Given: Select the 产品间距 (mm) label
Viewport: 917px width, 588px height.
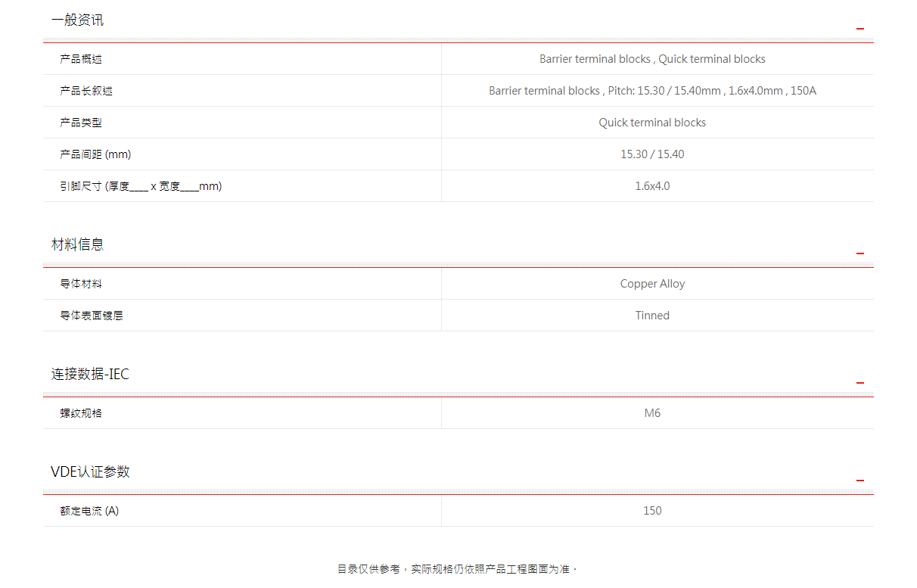Looking at the screenshot, I should tap(95, 154).
